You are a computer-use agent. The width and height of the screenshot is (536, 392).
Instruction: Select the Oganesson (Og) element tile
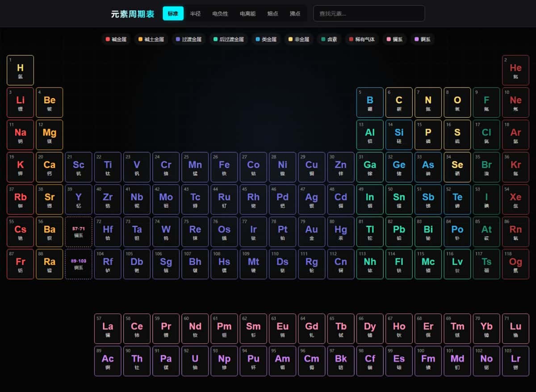515,263
